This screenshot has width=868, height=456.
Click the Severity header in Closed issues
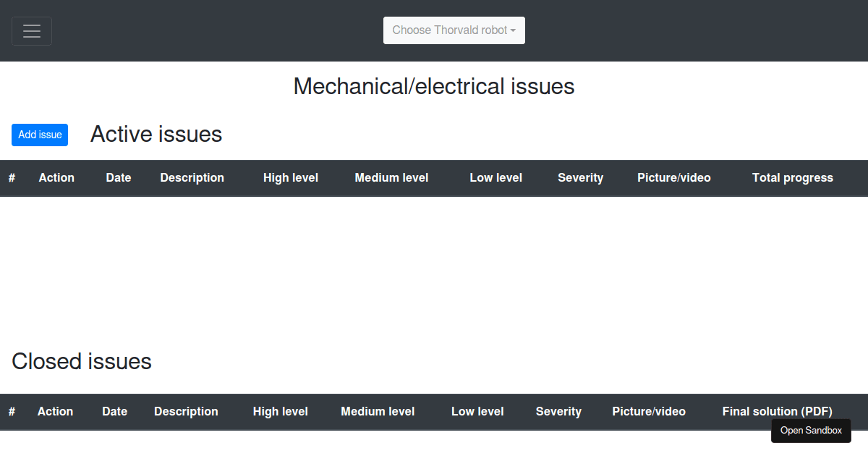coord(558,411)
